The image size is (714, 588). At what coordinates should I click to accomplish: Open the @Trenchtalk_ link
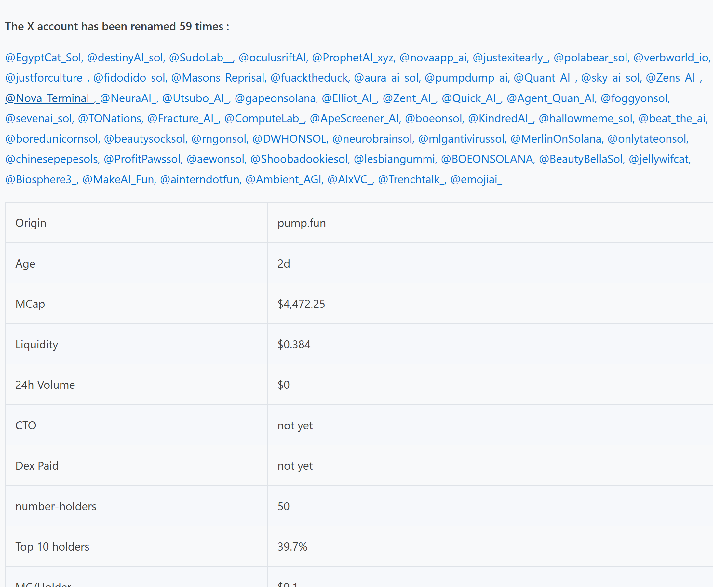tap(411, 179)
